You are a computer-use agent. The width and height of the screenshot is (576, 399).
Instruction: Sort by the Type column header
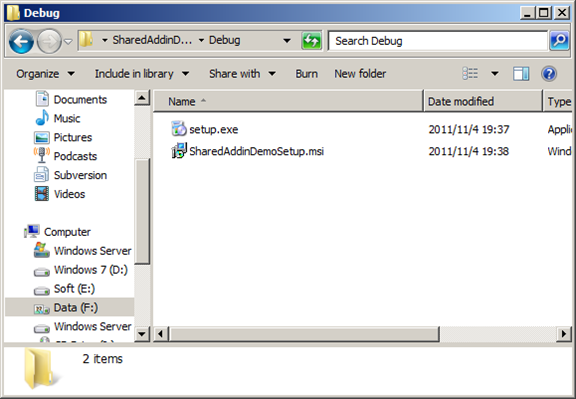point(558,101)
